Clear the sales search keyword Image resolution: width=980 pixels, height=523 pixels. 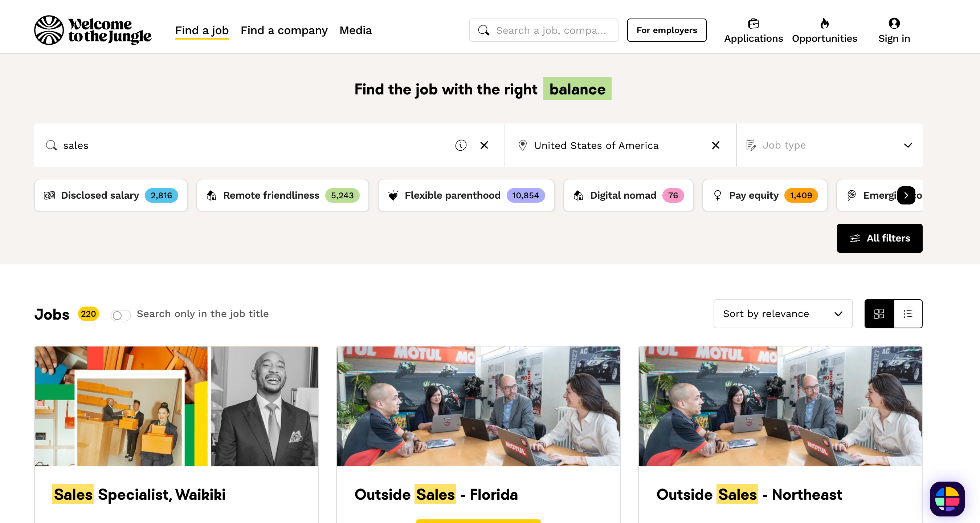484,145
